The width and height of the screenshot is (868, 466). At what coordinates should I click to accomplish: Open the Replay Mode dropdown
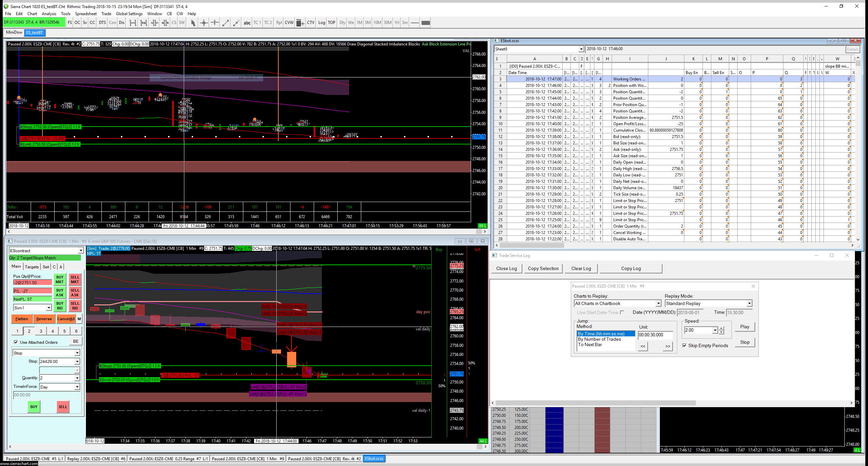[x=749, y=303]
